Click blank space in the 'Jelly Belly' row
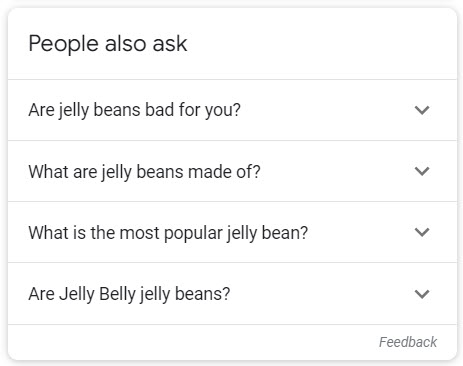 tap(322, 293)
